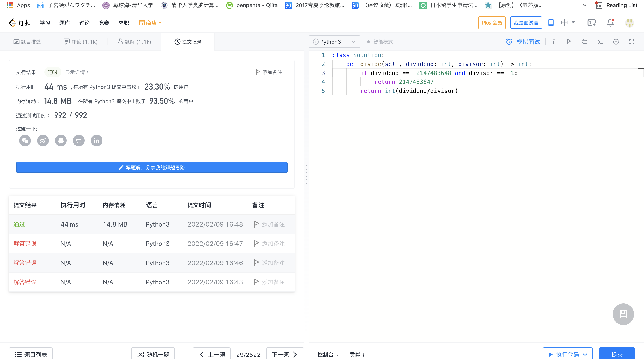Open the 戴琼海-清华大学 bookmark
Screen dimensions: 644x359
[128, 5]
